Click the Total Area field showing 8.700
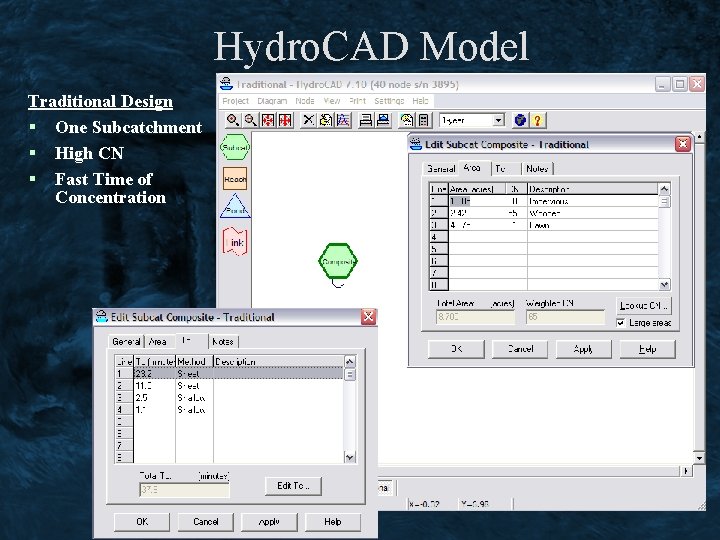 point(475,317)
